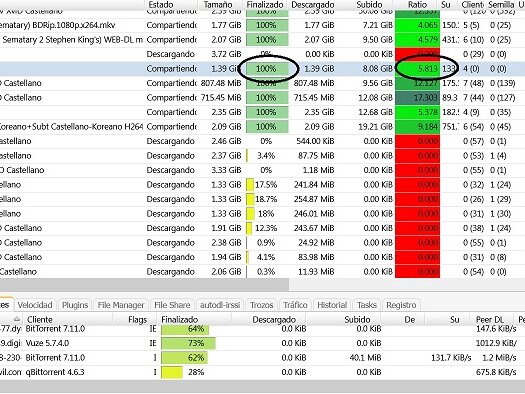Screen dimensions: 525x394
Task: Click the 131.7 KiB/s peer speed value
Action: (451, 358)
